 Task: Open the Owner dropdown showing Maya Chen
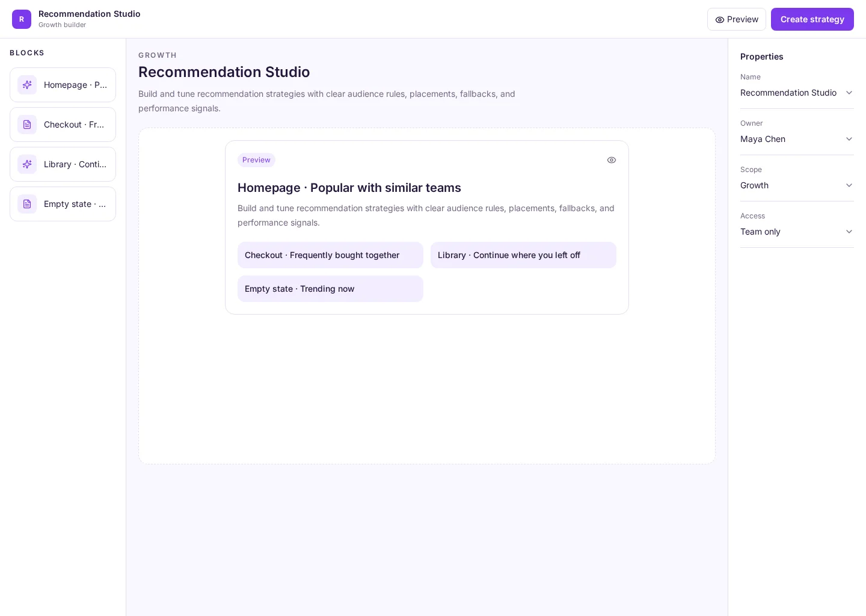(x=797, y=139)
